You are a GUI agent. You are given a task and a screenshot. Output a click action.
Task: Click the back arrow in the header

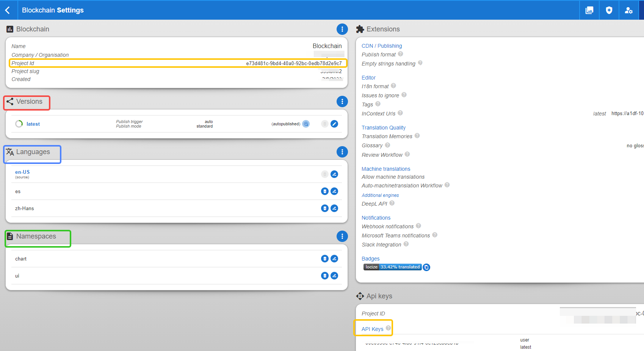[8, 10]
